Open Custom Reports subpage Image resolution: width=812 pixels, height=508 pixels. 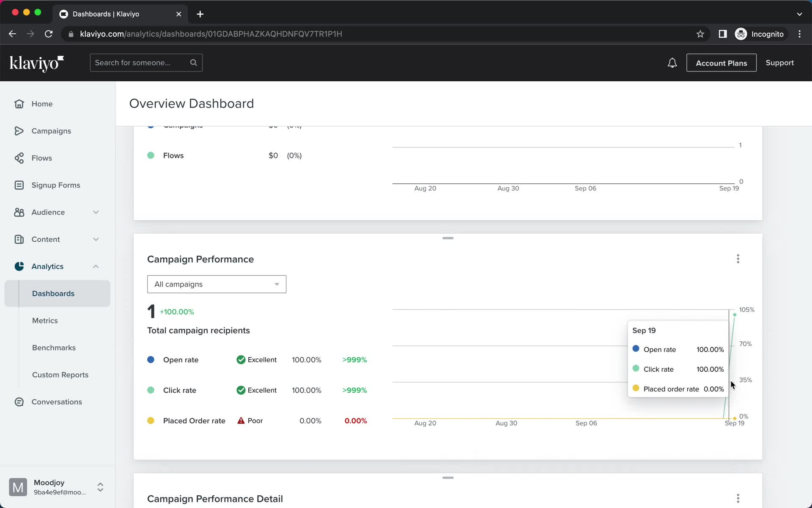[x=60, y=375]
